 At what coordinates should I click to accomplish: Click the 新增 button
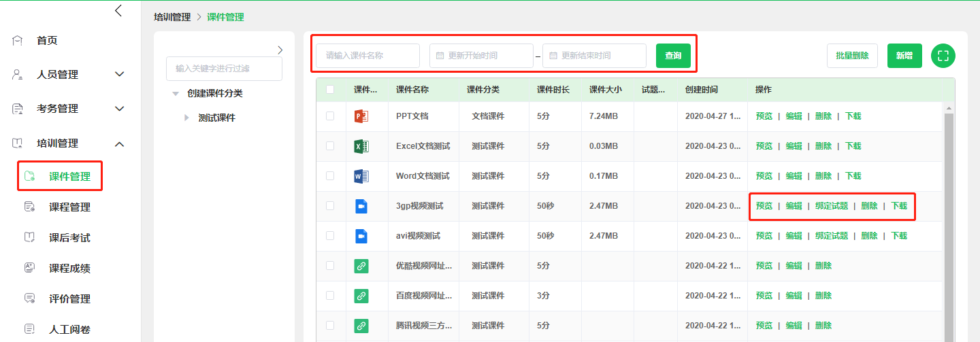(x=904, y=56)
